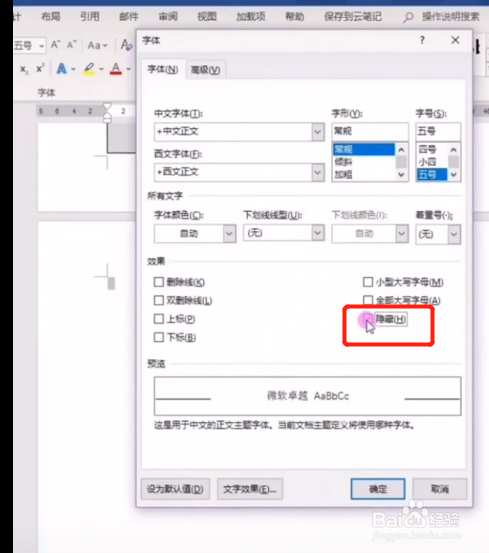Select 五号 in the font size list
The image size is (489, 553).
pyautogui.click(x=432, y=175)
